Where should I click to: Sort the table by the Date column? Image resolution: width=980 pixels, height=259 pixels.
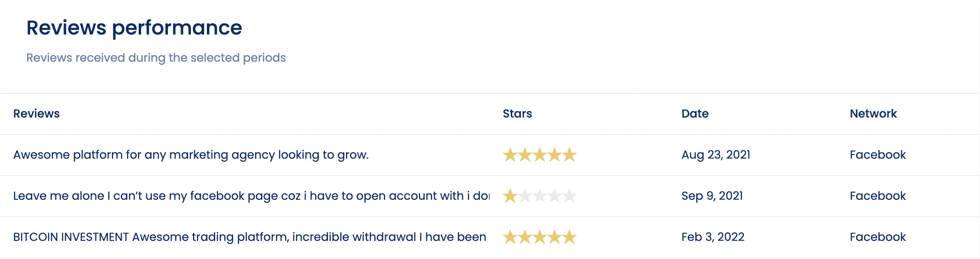(x=695, y=114)
